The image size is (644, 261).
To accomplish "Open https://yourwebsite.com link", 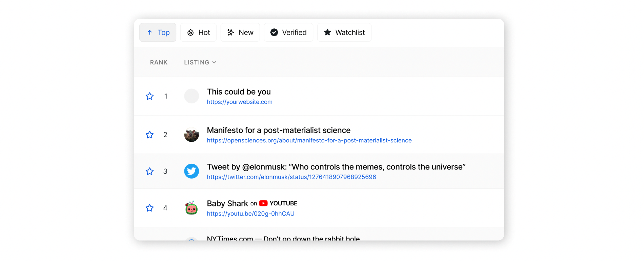I will tap(240, 102).
